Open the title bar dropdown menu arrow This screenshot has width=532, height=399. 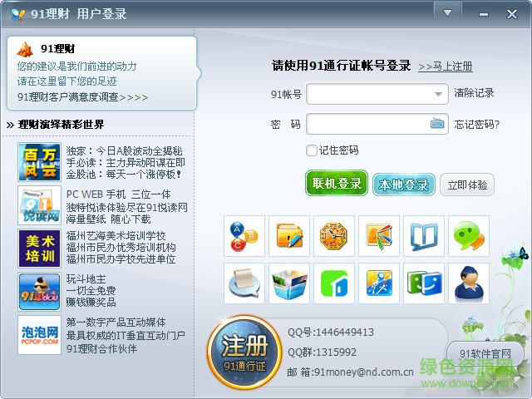(448, 13)
